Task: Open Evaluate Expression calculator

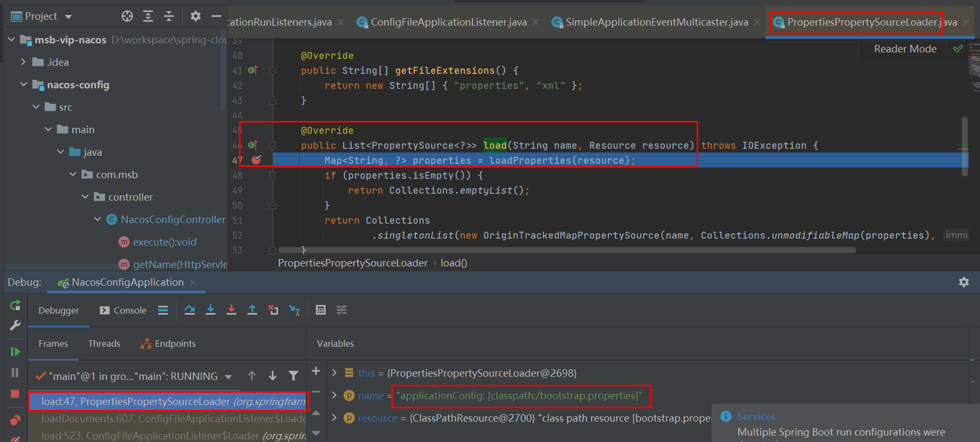Action: (321, 310)
